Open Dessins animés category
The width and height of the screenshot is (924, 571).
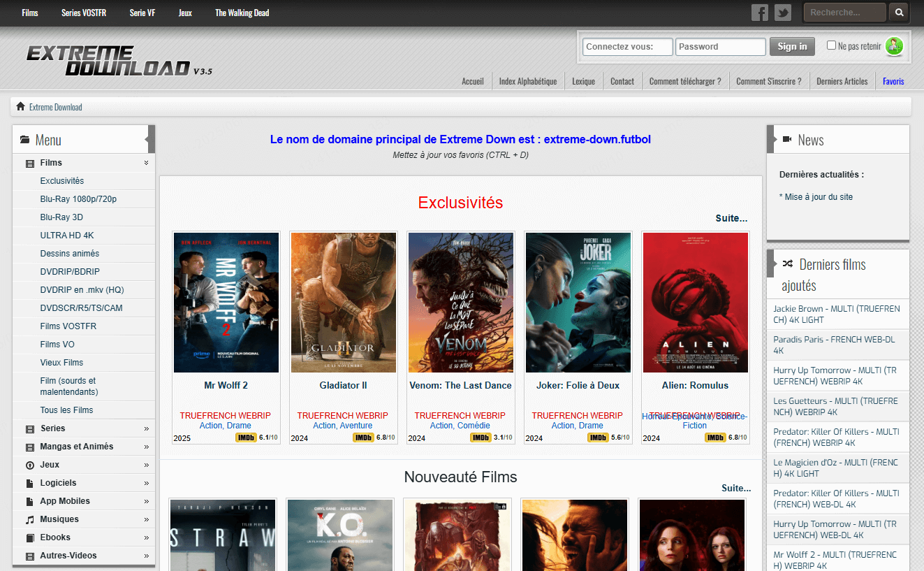click(70, 254)
